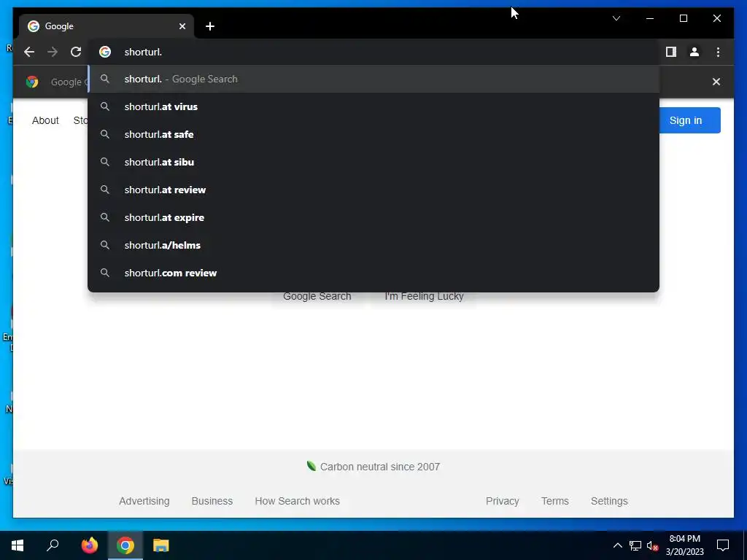This screenshot has width=747, height=560.
Task: Expand the tab search chevron
Action: (x=616, y=18)
